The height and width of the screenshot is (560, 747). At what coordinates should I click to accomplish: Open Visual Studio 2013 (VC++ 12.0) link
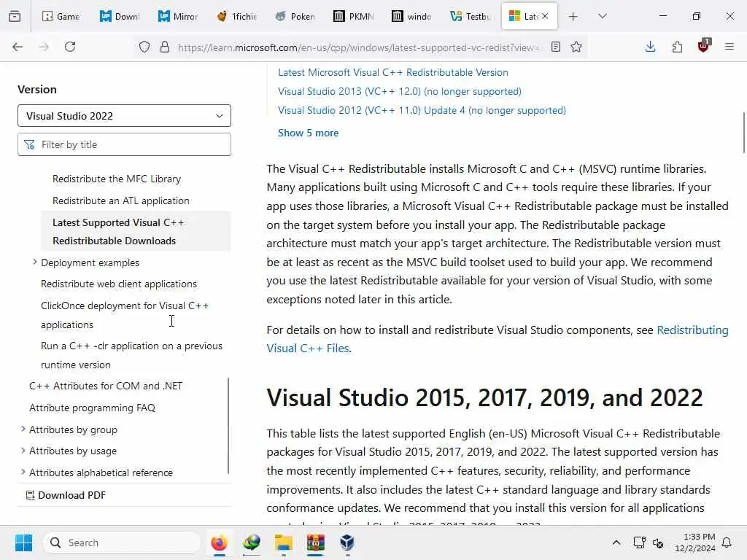coord(400,91)
